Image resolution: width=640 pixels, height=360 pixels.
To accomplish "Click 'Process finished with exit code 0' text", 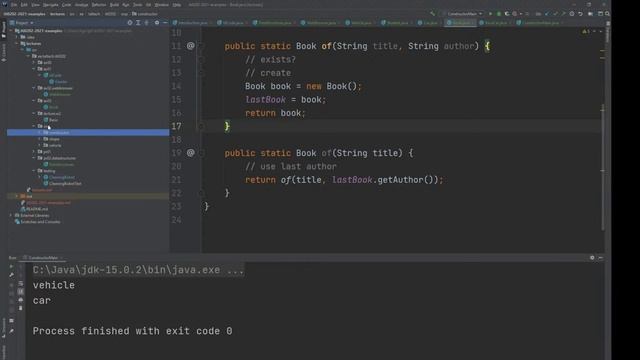I will (x=132, y=331).
